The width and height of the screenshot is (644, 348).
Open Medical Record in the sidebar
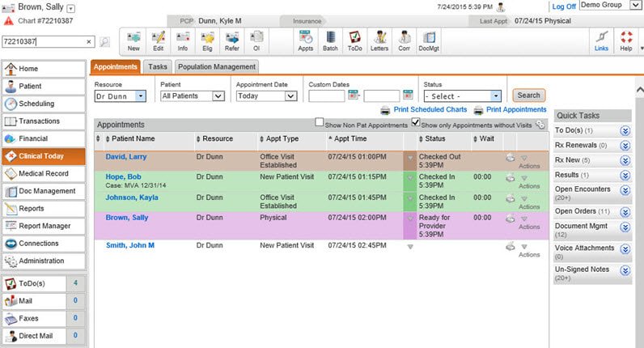click(x=44, y=173)
